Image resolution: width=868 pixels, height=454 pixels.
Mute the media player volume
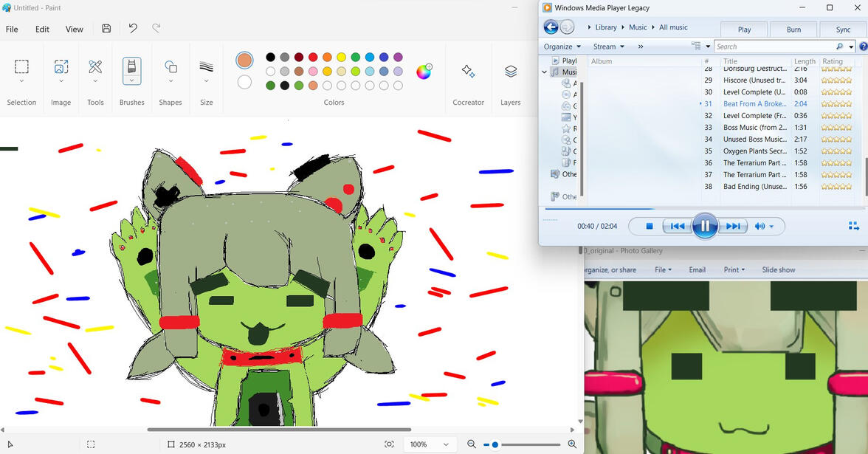pyautogui.click(x=759, y=227)
